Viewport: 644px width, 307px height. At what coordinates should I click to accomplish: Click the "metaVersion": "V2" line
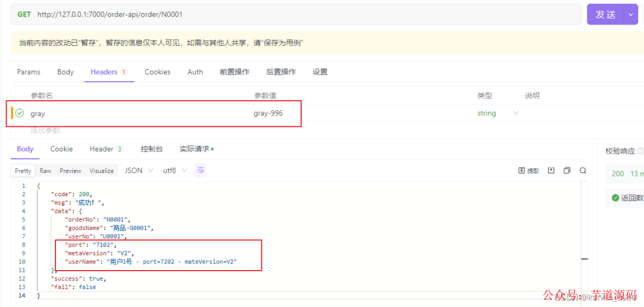99,253
